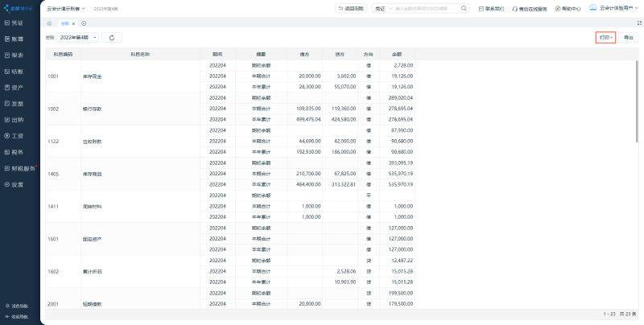Screen dimensions: 644x325
Task: Open the 打印 (Print) dropdown
Action: 605,38
